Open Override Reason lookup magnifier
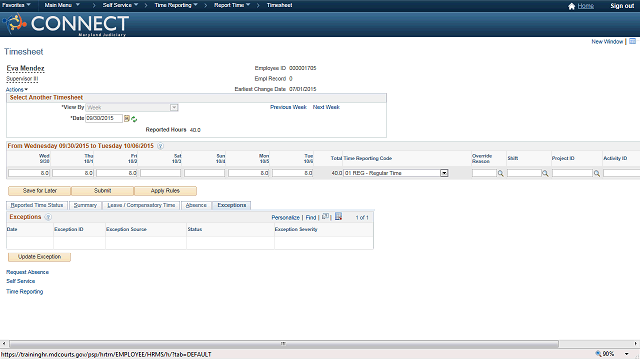The width and height of the screenshot is (640, 360). [500, 173]
